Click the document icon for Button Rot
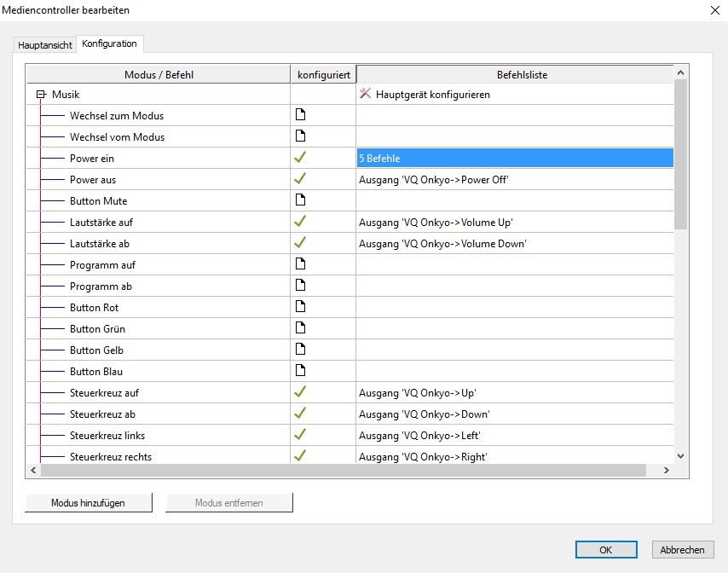The height and width of the screenshot is (573, 728). [299, 307]
